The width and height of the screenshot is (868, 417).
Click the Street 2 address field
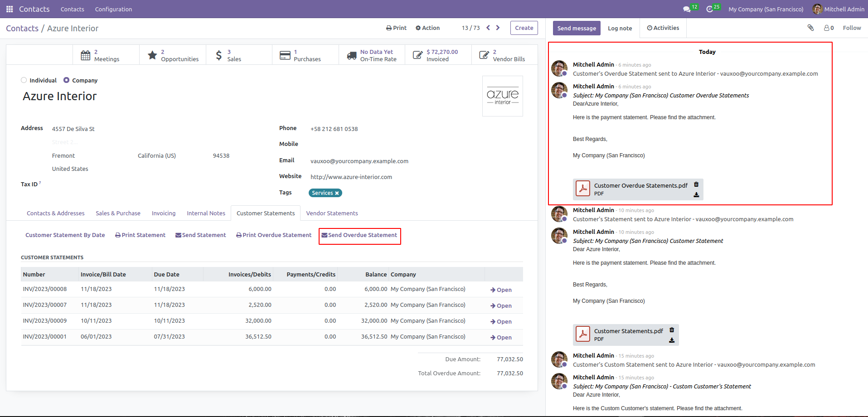tap(65, 142)
